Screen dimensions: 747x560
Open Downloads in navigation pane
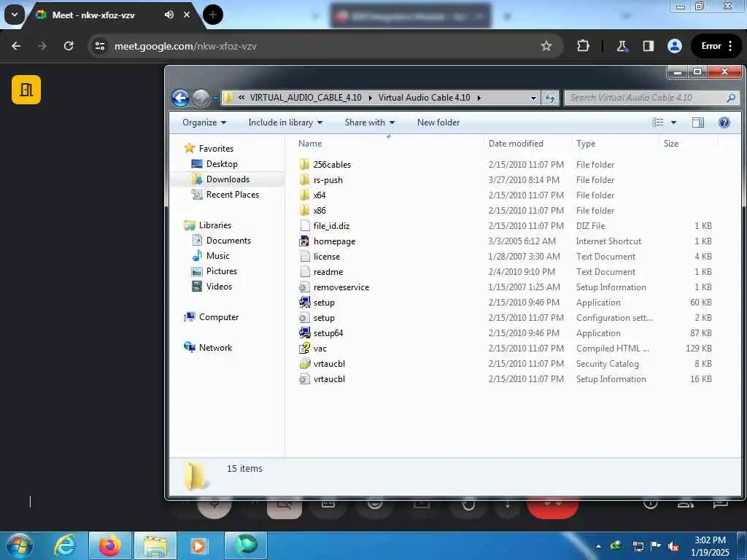point(228,179)
